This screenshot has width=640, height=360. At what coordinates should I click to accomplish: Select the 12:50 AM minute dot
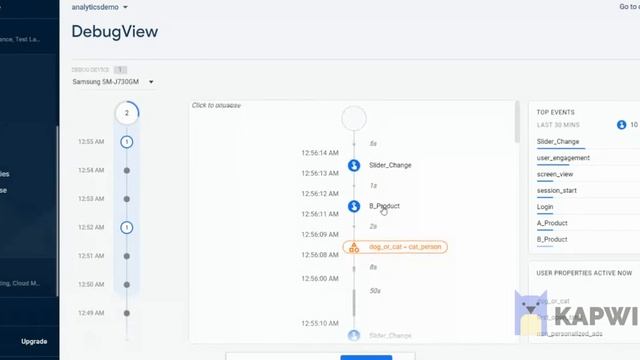pos(127,284)
